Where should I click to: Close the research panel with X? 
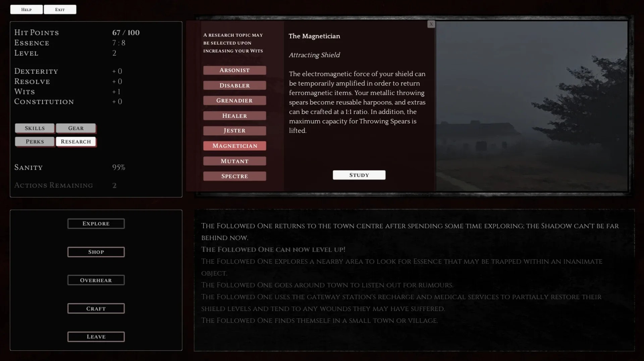[x=431, y=24]
